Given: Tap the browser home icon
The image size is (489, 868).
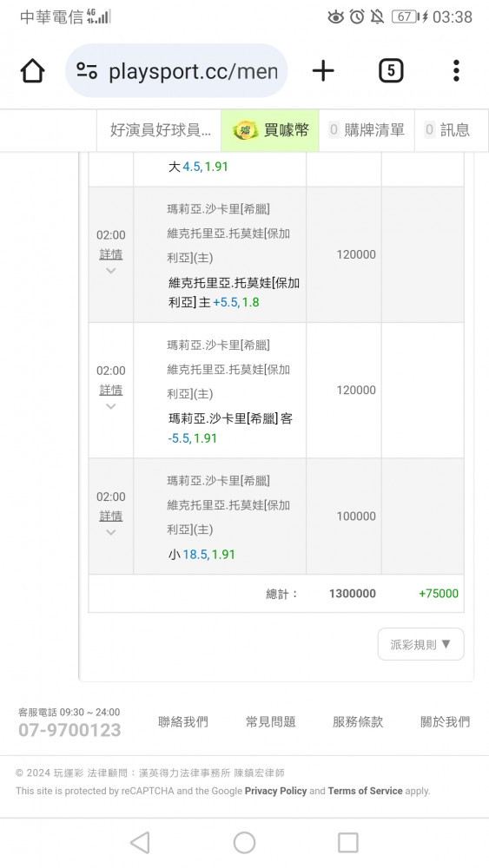Looking at the screenshot, I should pos(32,71).
